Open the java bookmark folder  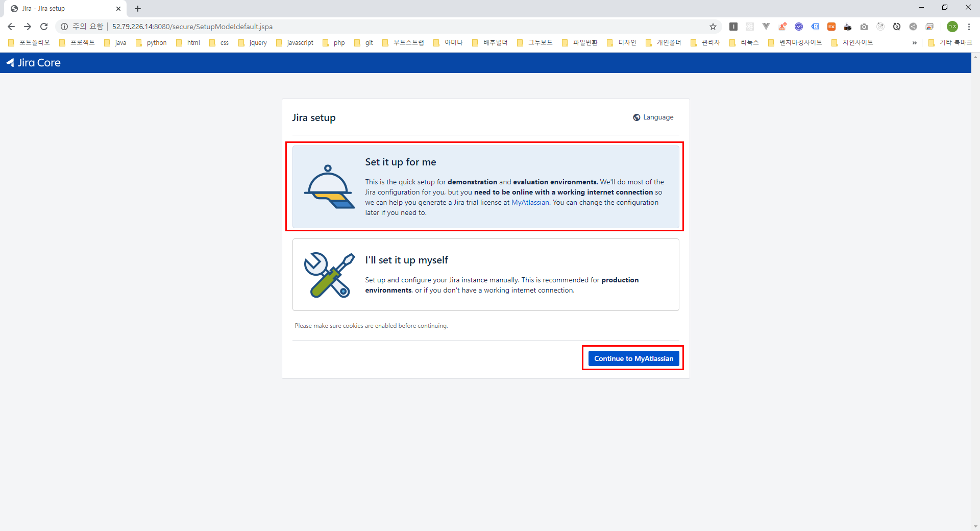115,43
